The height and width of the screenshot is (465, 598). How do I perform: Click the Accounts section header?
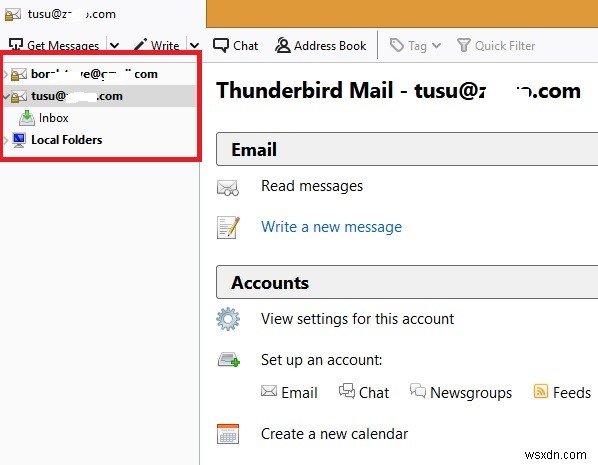click(x=407, y=282)
